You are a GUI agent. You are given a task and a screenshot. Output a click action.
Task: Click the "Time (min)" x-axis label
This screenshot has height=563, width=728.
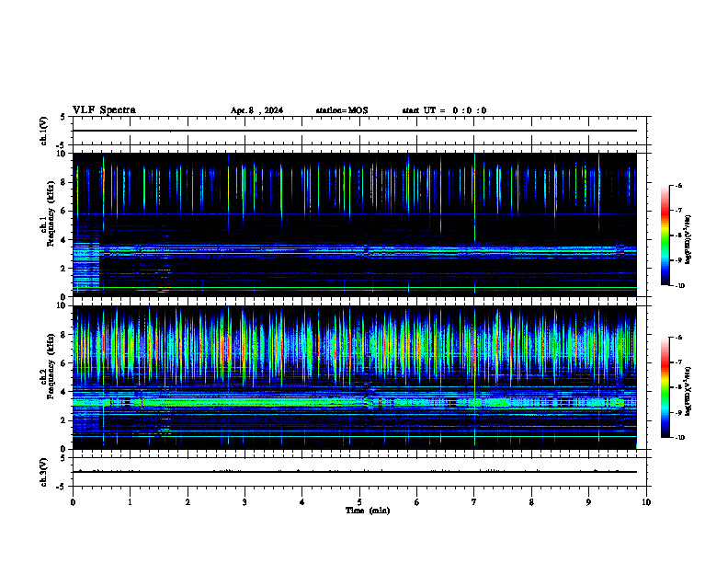pyautogui.click(x=368, y=511)
